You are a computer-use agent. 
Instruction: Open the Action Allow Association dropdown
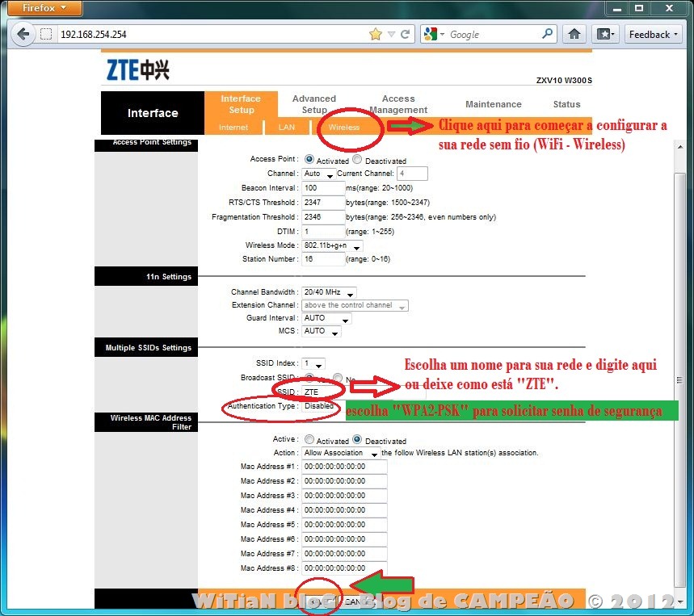pos(341,453)
